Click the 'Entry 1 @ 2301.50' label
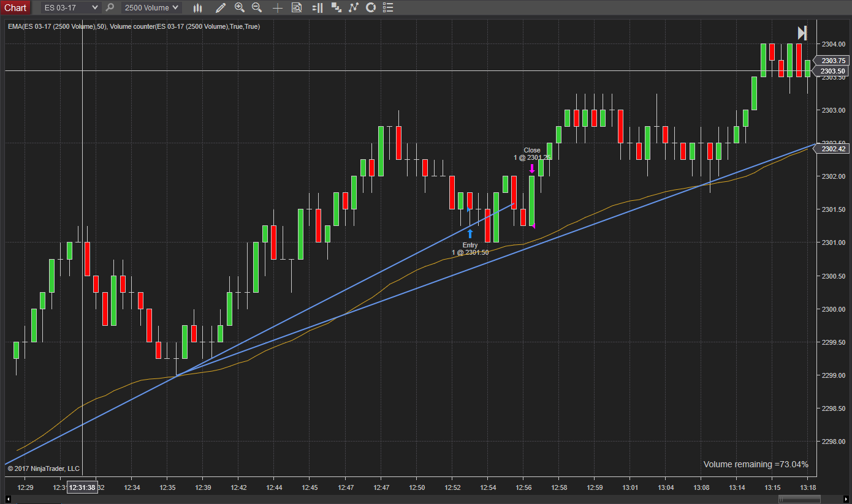852x504 pixels. coord(470,249)
